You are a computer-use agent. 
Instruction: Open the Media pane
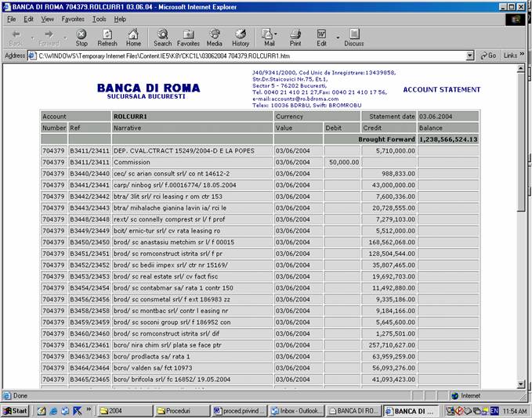215,38
